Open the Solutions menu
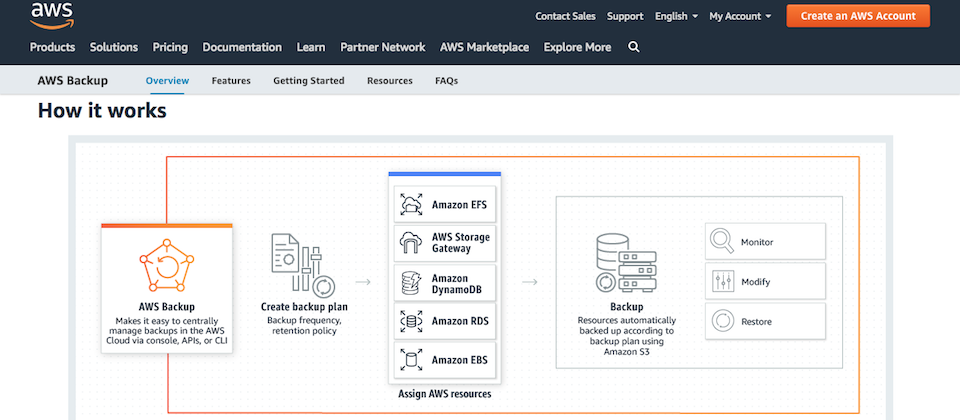The height and width of the screenshot is (420, 960). [x=114, y=47]
